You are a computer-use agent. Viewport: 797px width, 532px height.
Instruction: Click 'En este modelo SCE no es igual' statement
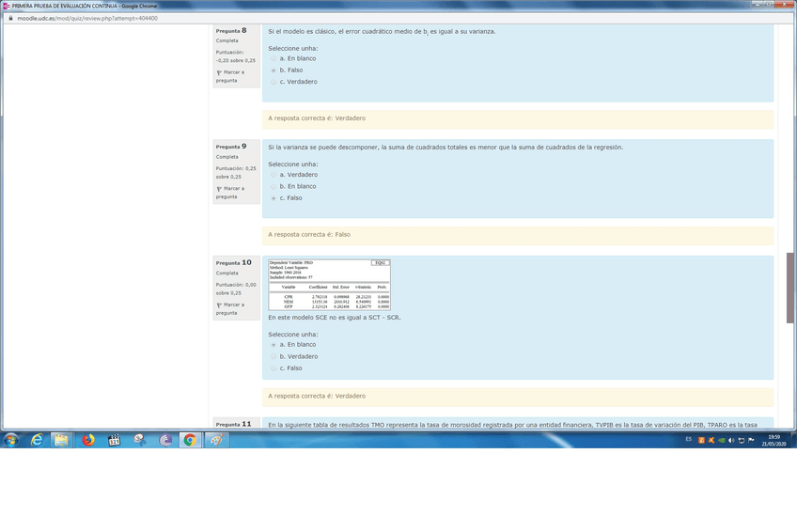pyautogui.click(x=335, y=318)
